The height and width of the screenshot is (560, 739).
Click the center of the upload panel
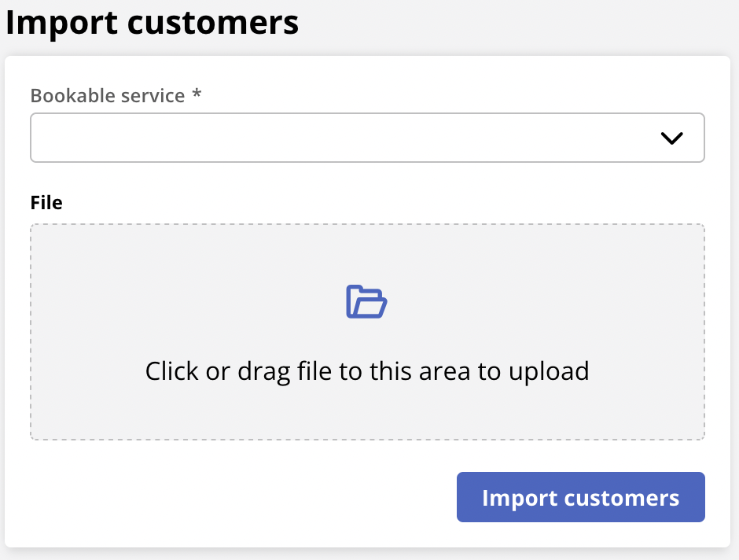tap(366, 330)
